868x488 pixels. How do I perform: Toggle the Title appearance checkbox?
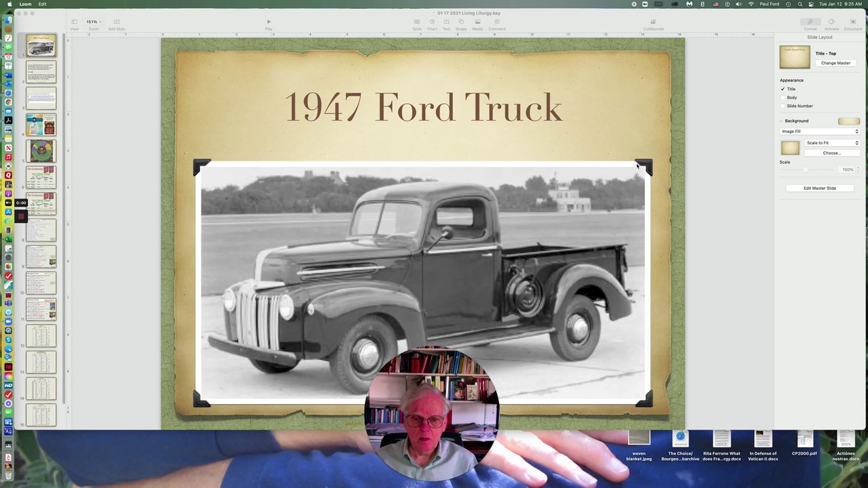(783, 89)
